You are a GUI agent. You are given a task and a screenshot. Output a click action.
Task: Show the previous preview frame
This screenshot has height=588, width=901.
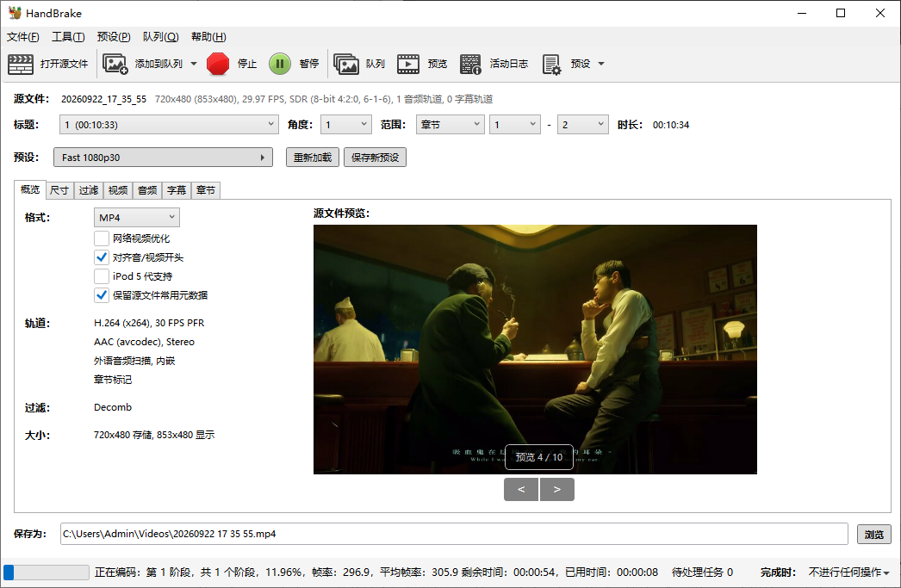point(521,489)
